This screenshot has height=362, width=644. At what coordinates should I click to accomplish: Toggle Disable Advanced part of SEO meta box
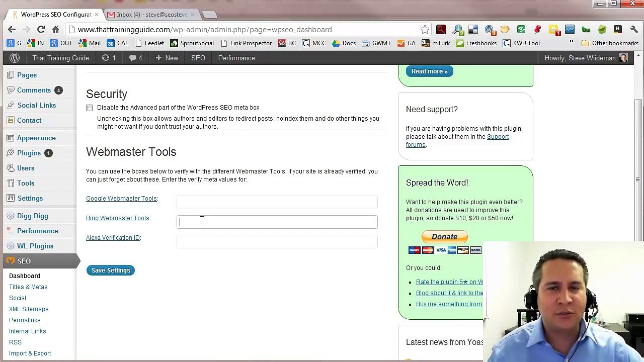click(89, 108)
